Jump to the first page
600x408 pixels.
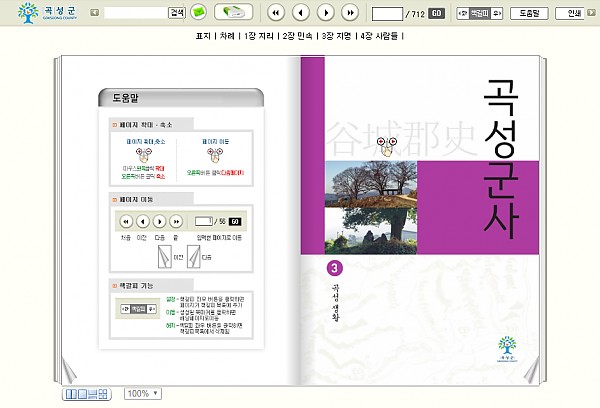click(276, 13)
